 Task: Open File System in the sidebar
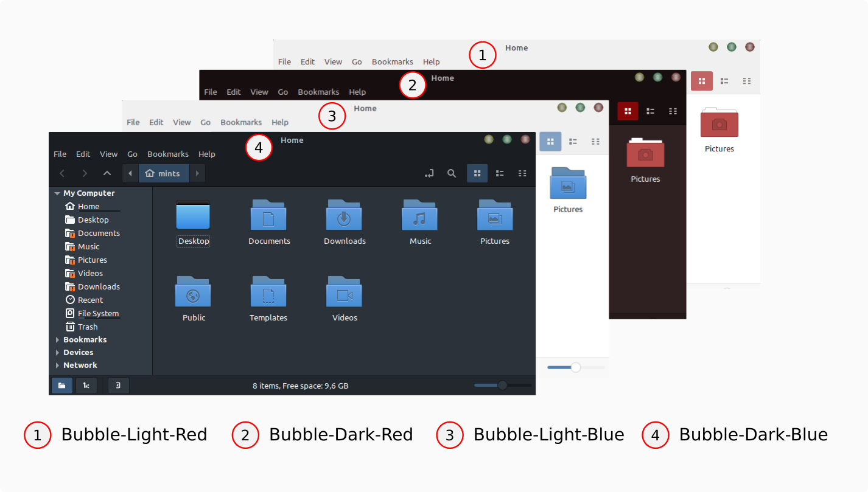click(92, 313)
